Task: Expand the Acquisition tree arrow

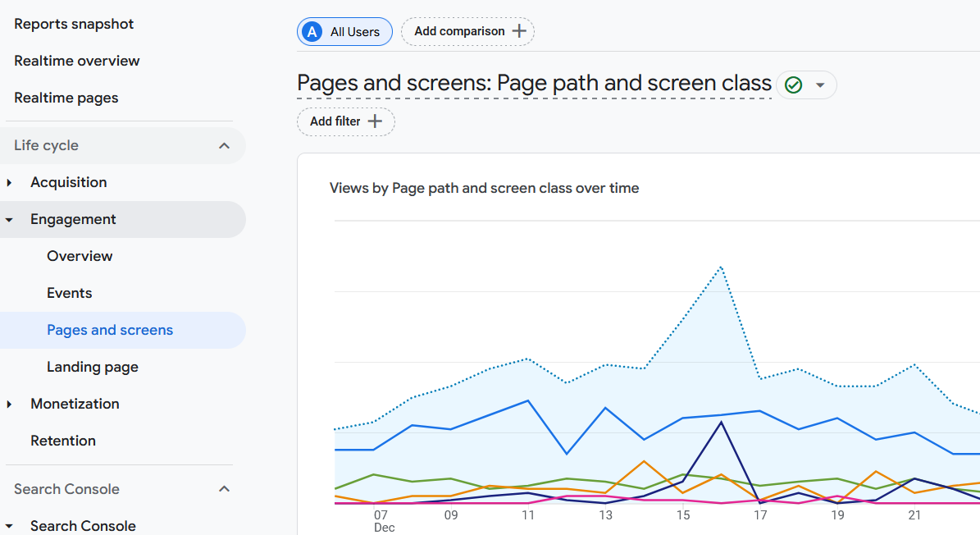Action: pos(10,182)
